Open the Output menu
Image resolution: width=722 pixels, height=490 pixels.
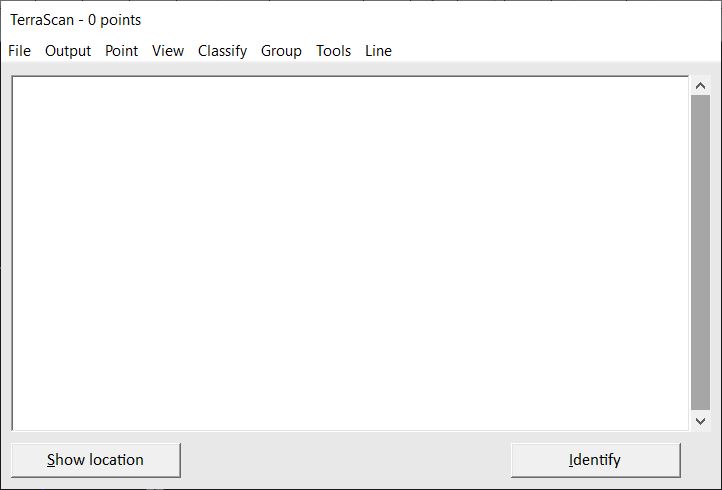68,51
